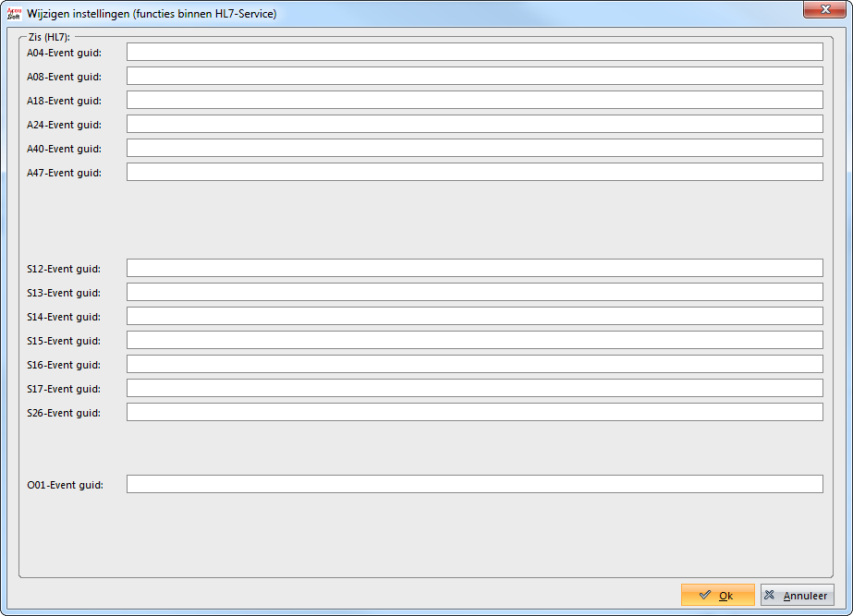Focus the A08-Event guid text box
Image resolution: width=853 pixels, height=616 pixels.
point(474,76)
